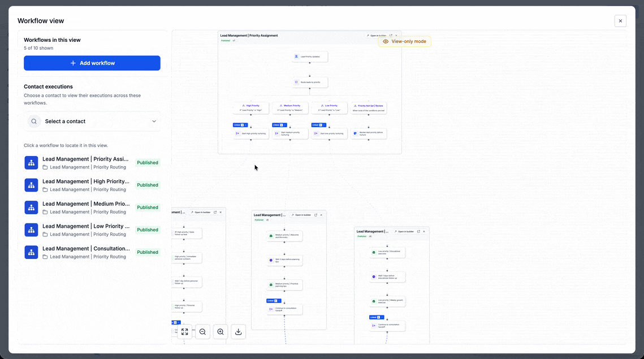This screenshot has width=644, height=359.
Task: Close the Workflow view dialog
Action: [x=620, y=21]
